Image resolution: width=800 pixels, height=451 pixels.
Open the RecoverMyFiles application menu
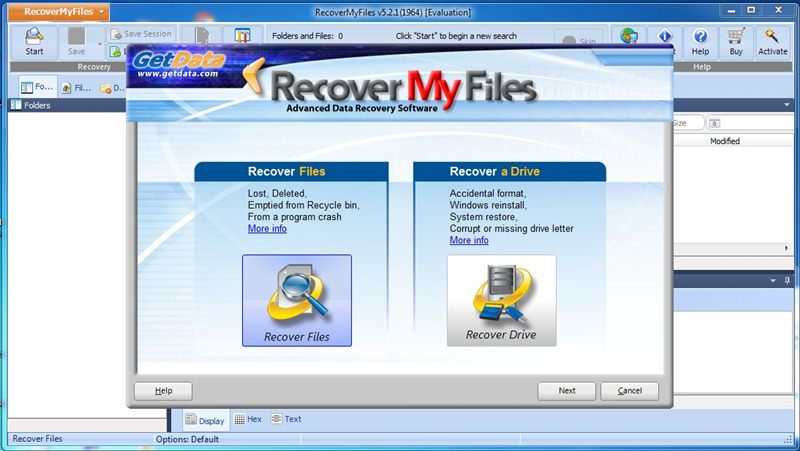(x=58, y=12)
